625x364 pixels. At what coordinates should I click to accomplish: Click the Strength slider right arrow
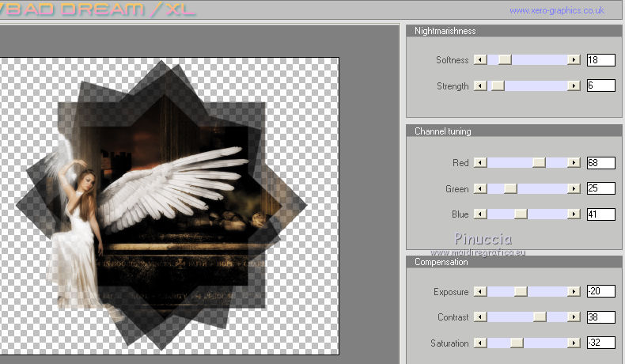coord(574,85)
